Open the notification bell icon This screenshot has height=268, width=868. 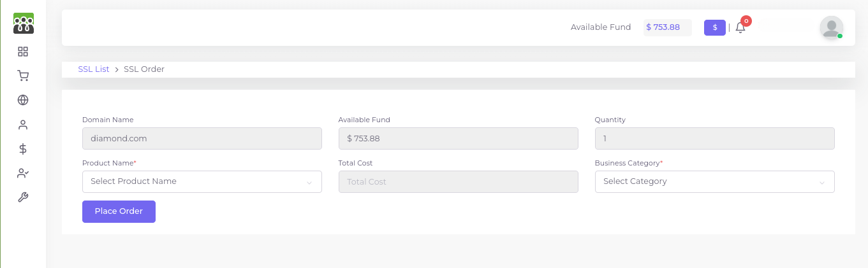[740, 27]
